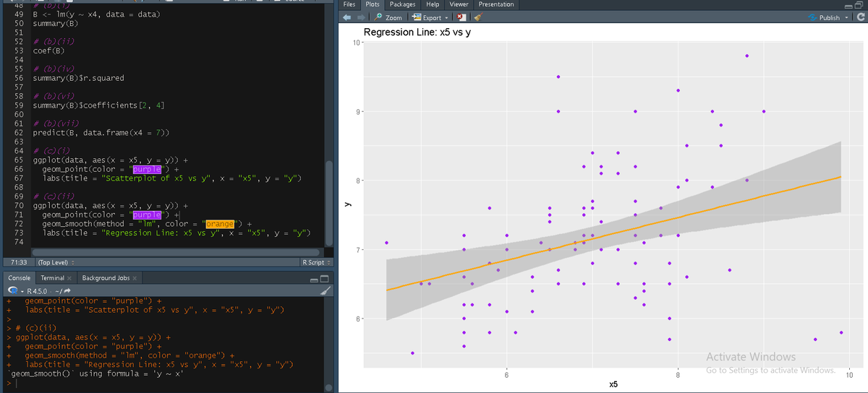Open the (Top Level) scope dropdown

pyautogui.click(x=56, y=262)
